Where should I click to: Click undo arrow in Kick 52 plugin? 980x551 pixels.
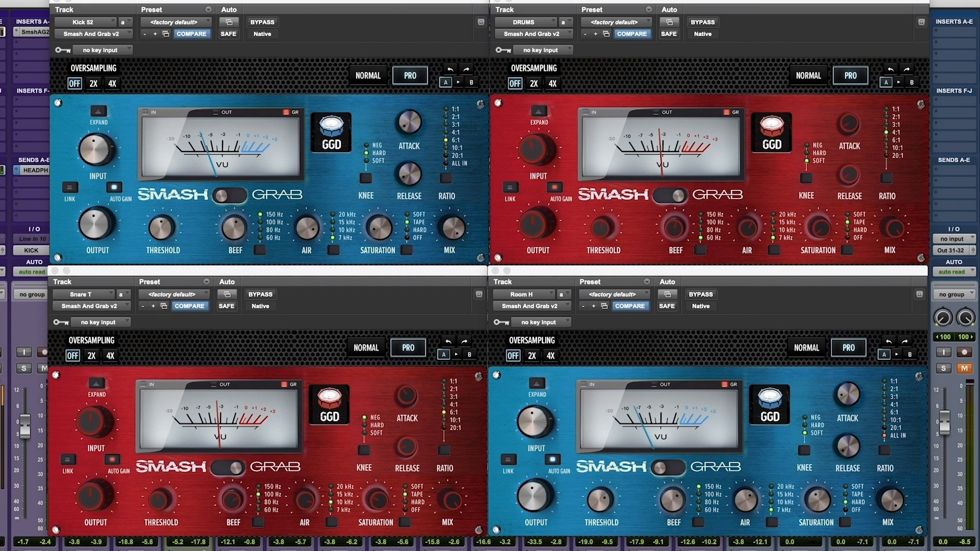[x=450, y=69]
